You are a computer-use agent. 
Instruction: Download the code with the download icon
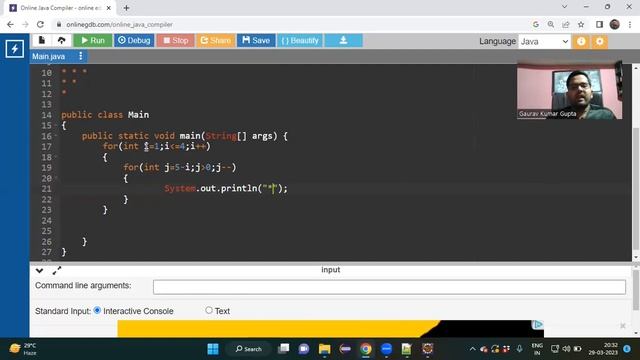(343, 40)
